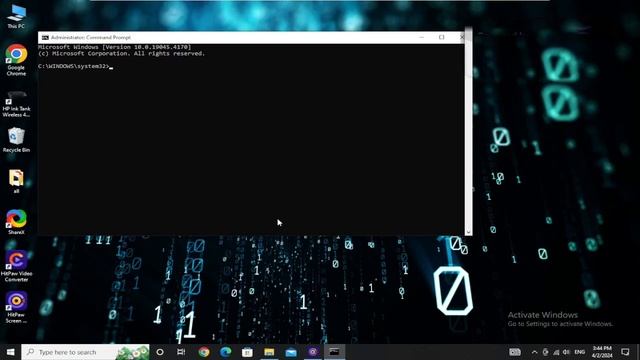This screenshot has height=360, width=640.
Task: Open Task View on taskbar
Action: [x=181, y=352]
